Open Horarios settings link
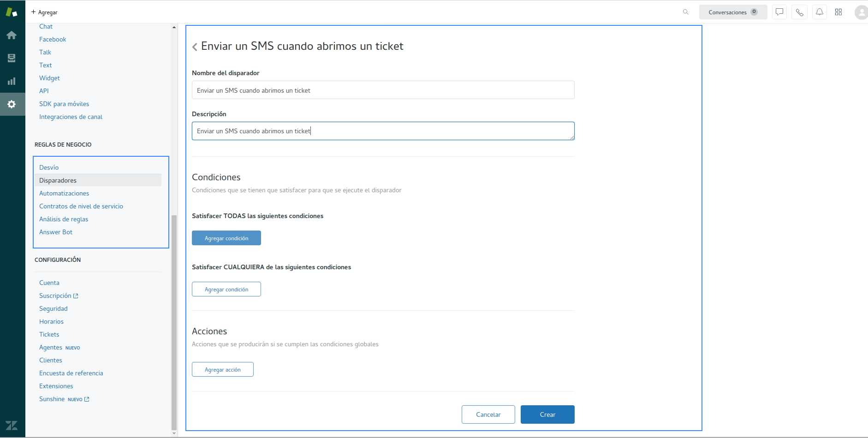Screen dimensions: 868x438 coord(51,321)
